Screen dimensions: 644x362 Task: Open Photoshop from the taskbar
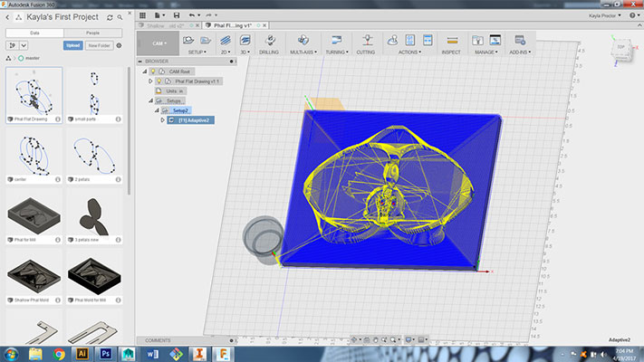pyautogui.click(x=105, y=354)
